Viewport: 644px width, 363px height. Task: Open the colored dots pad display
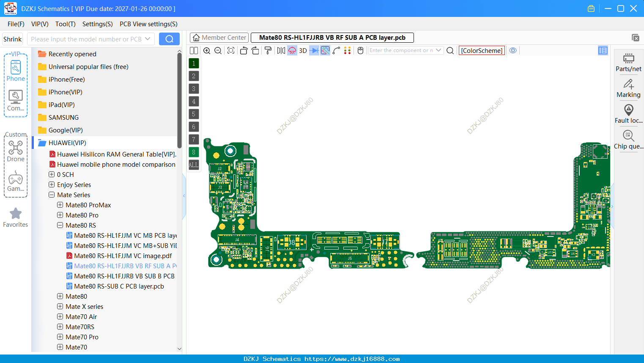click(x=348, y=50)
